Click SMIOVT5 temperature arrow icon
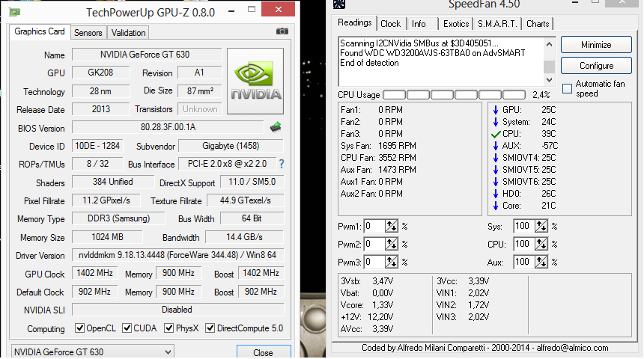644x359 pixels. click(x=495, y=170)
